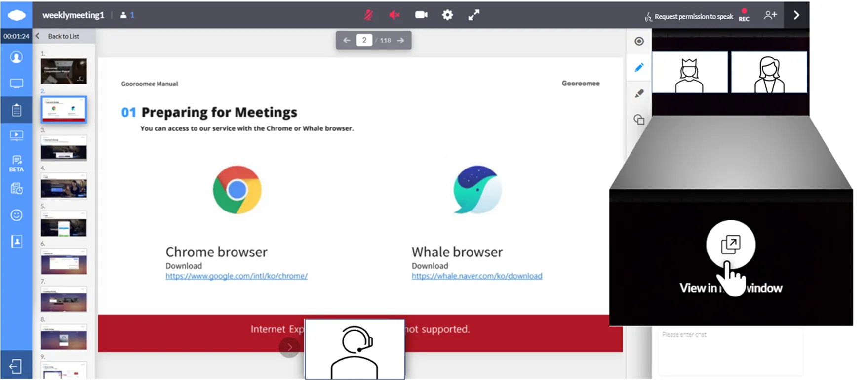
Task: Open slide thumbnail 3
Action: pos(64,147)
